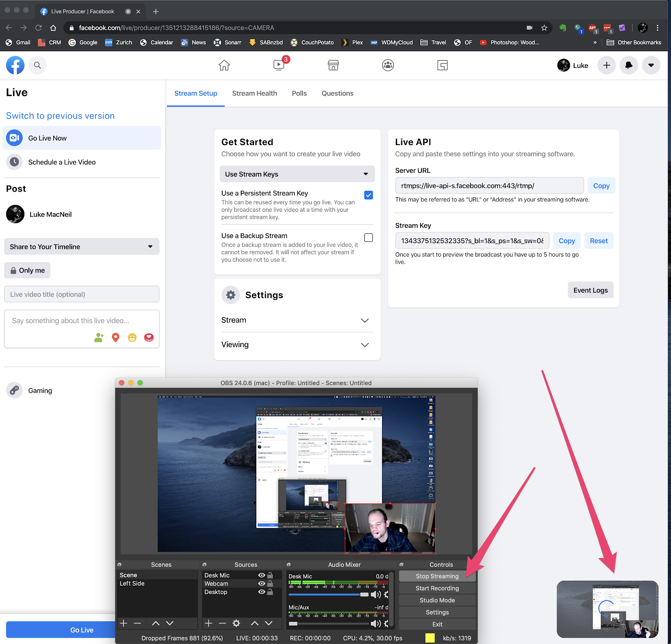671x644 pixels.
Task: Click the check-in location pin icon
Action: (116, 338)
